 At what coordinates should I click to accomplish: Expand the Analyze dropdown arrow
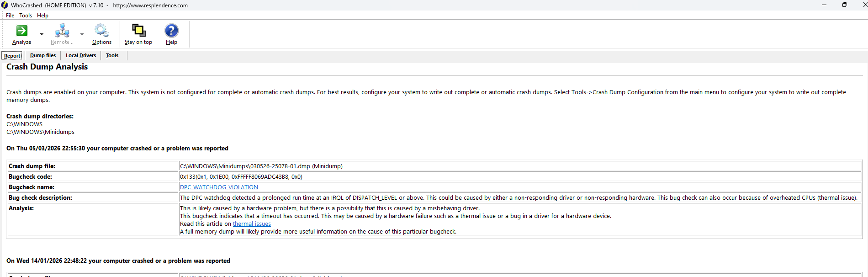click(x=42, y=34)
